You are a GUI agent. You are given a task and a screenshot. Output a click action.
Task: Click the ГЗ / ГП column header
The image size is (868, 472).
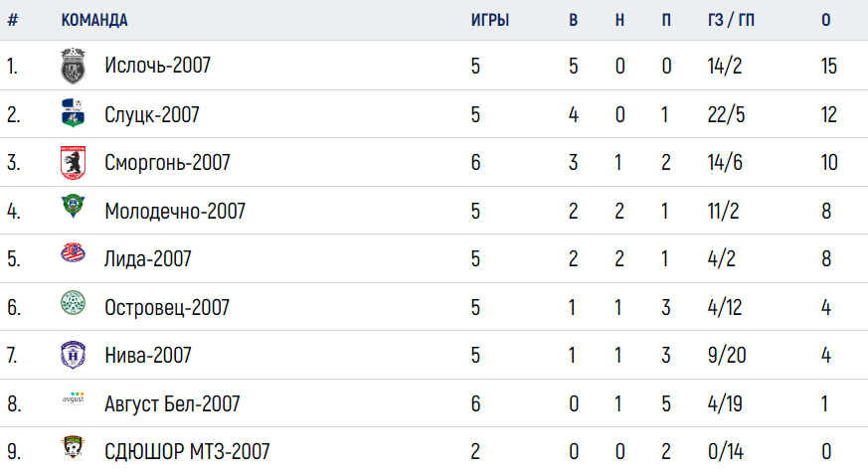[731, 21]
